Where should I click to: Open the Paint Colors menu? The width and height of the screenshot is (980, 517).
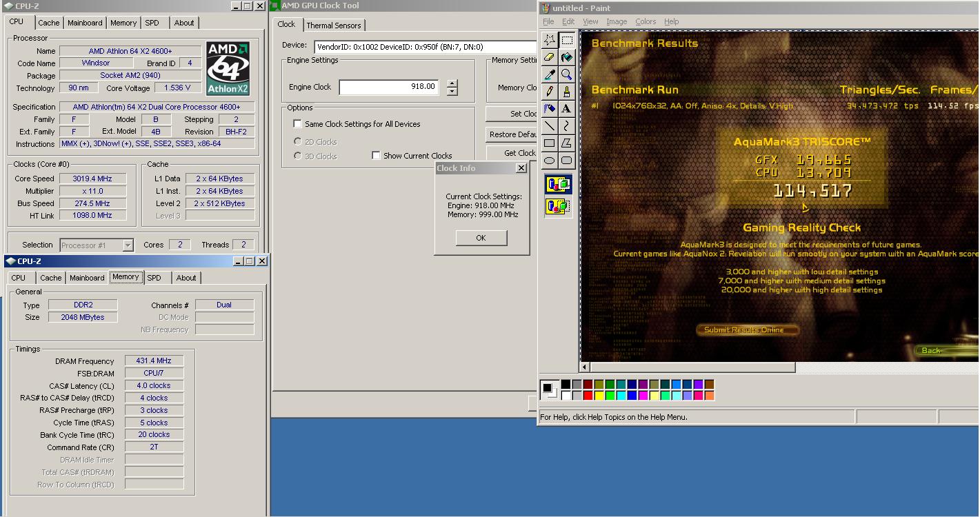[646, 21]
